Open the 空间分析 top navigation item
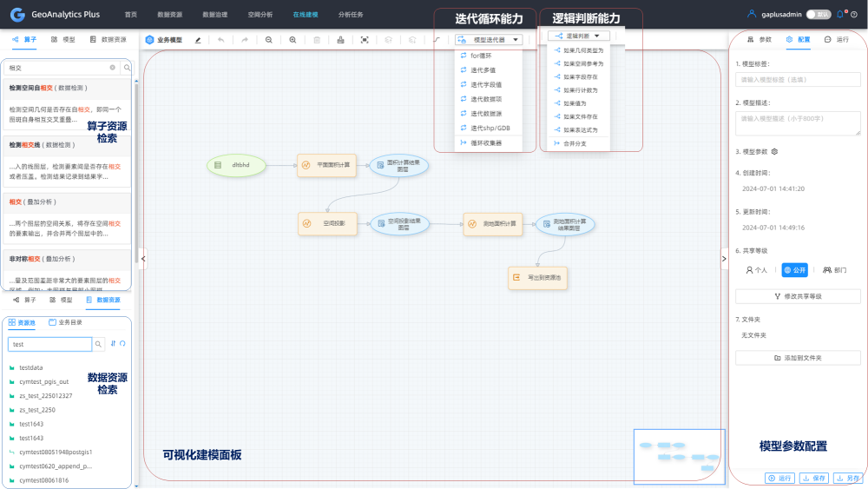Screen dimensions: 868x489 (260, 15)
